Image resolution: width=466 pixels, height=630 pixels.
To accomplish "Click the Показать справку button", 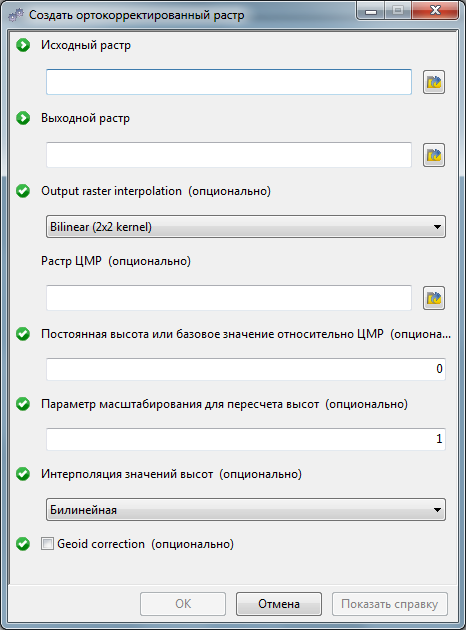I will coord(390,604).
